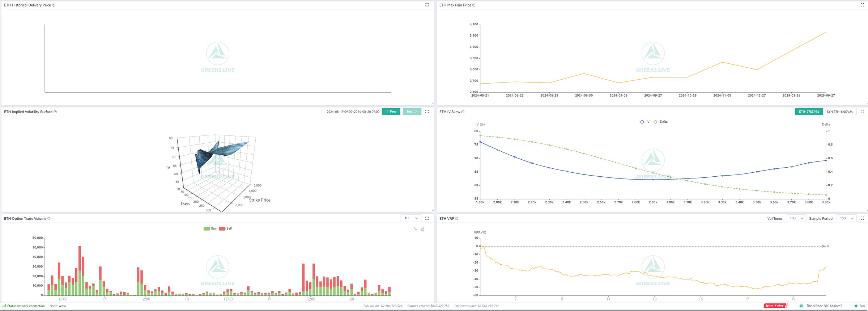Screen dimensions: 868x311
Task: Open help for ETH Option Trade Volume
Action: (49, 219)
